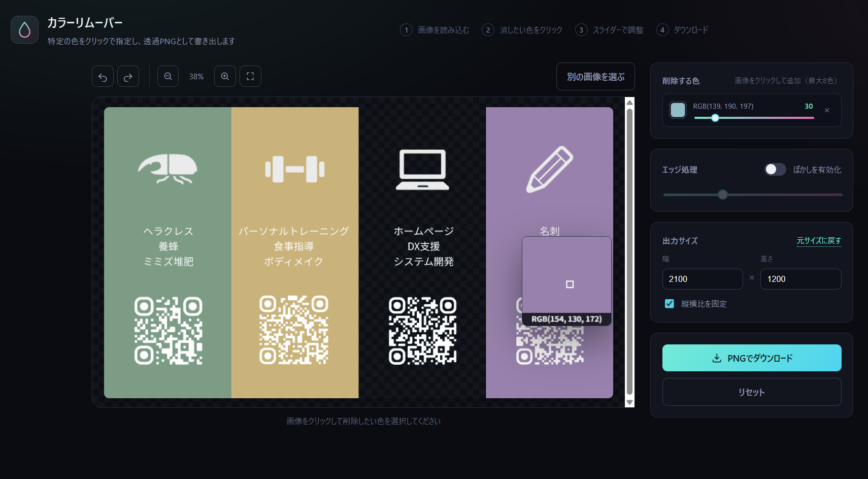The image size is (868, 479).
Task: Click the 高さ height input field
Action: [x=800, y=279]
